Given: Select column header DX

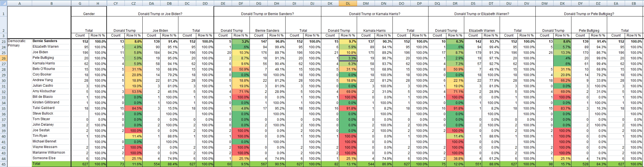Looking at the screenshot, I should [562, 3].
